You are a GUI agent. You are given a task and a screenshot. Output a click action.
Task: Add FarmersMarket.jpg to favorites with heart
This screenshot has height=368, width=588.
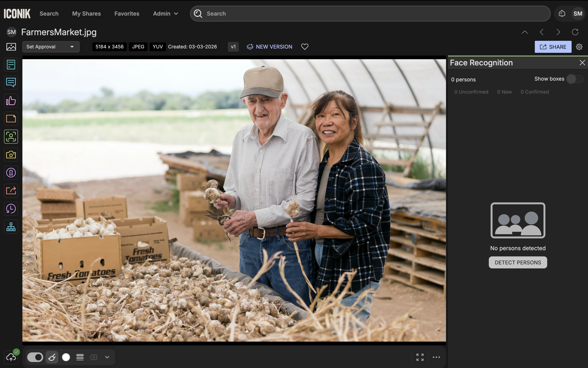(304, 47)
